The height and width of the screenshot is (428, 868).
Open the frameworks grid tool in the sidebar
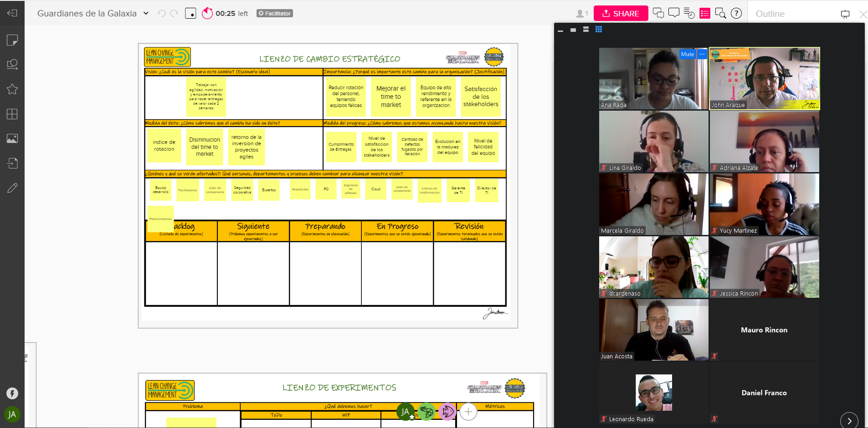[x=12, y=114]
